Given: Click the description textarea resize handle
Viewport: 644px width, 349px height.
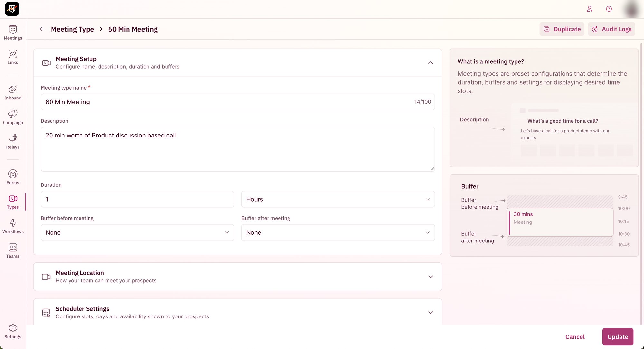Looking at the screenshot, I should coord(432,169).
